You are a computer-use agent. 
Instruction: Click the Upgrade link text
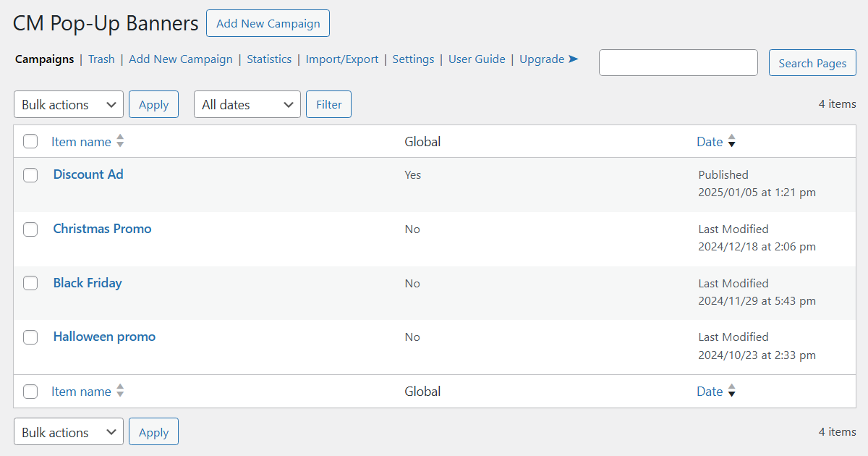point(542,59)
